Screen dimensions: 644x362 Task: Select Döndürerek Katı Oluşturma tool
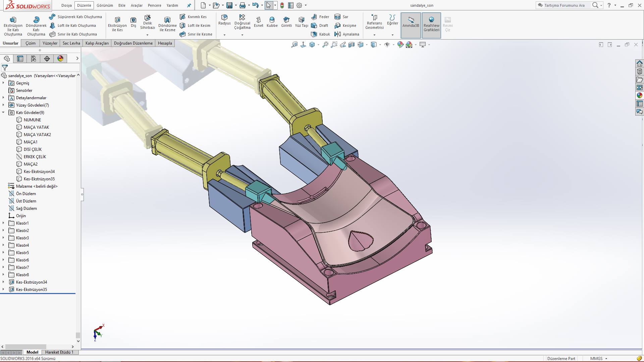pyautogui.click(x=36, y=26)
